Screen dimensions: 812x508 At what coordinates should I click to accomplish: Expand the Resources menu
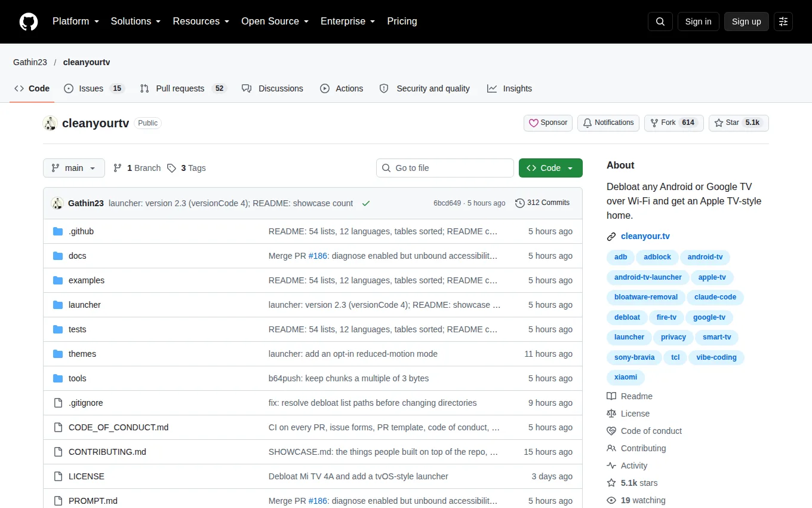pos(201,22)
